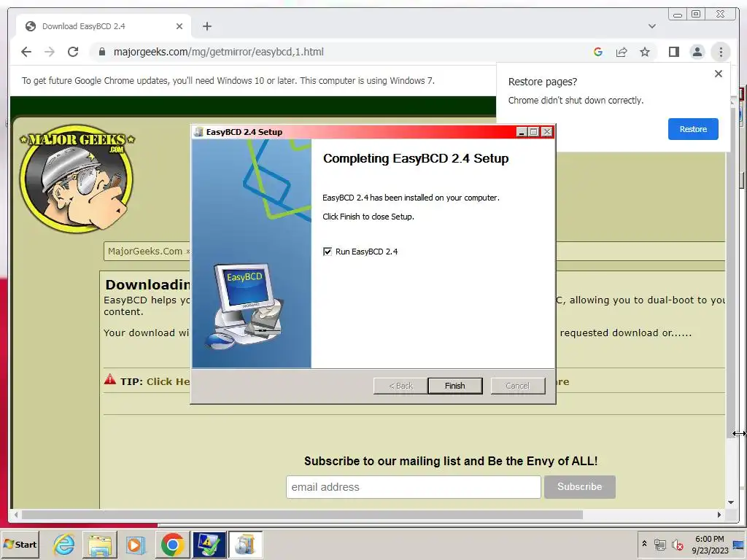Open the MajorGeeks.Com breadcrumb link
The image size is (747, 560).
pos(145,251)
